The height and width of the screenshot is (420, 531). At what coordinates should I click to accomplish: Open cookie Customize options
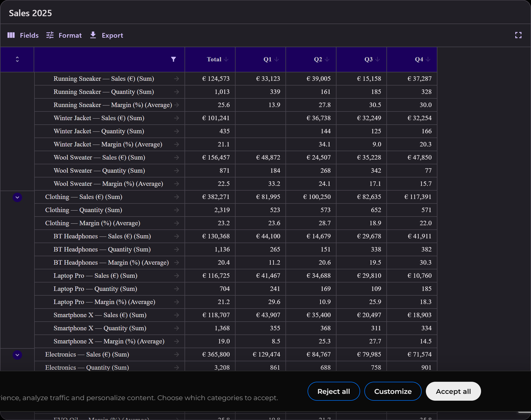tap(393, 391)
